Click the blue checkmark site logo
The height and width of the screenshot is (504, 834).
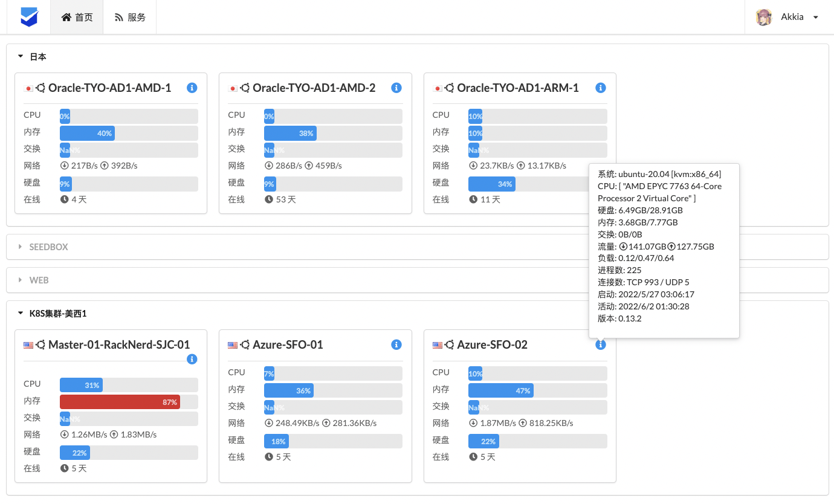click(29, 17)
